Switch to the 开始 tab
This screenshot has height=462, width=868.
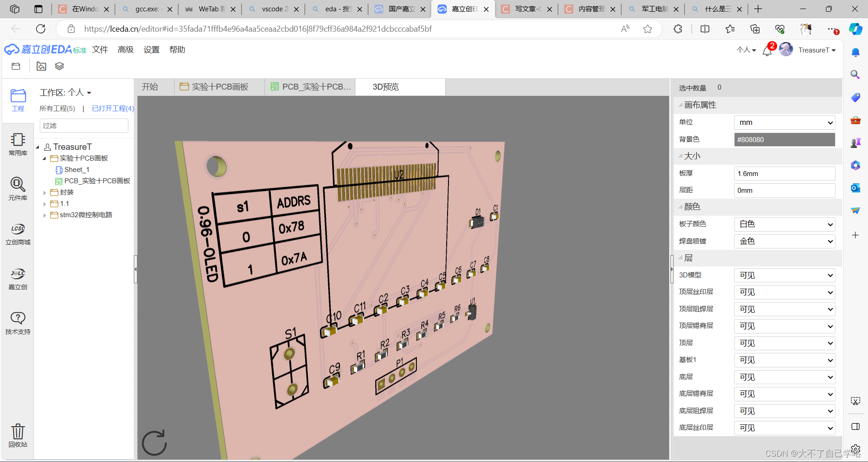150,87
